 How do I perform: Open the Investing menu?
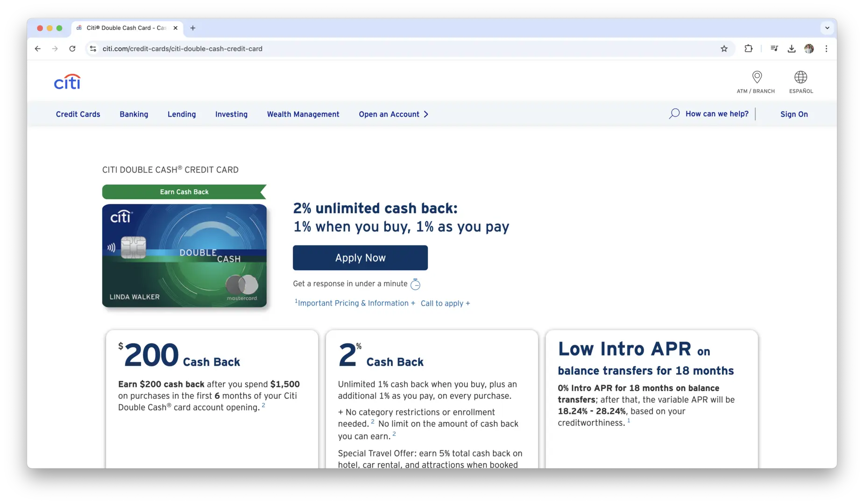point(231,114)
